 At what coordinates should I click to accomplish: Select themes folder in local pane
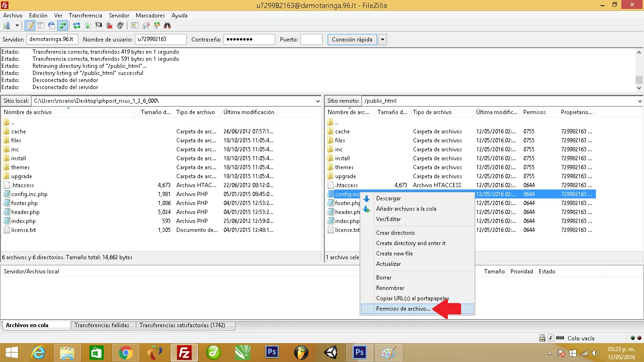[20, 167]
